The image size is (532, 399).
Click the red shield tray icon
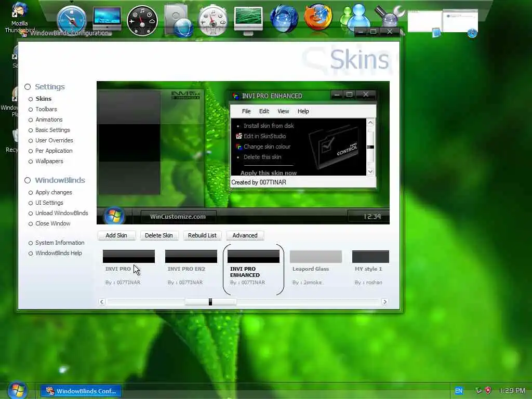[x=488, y=391]
